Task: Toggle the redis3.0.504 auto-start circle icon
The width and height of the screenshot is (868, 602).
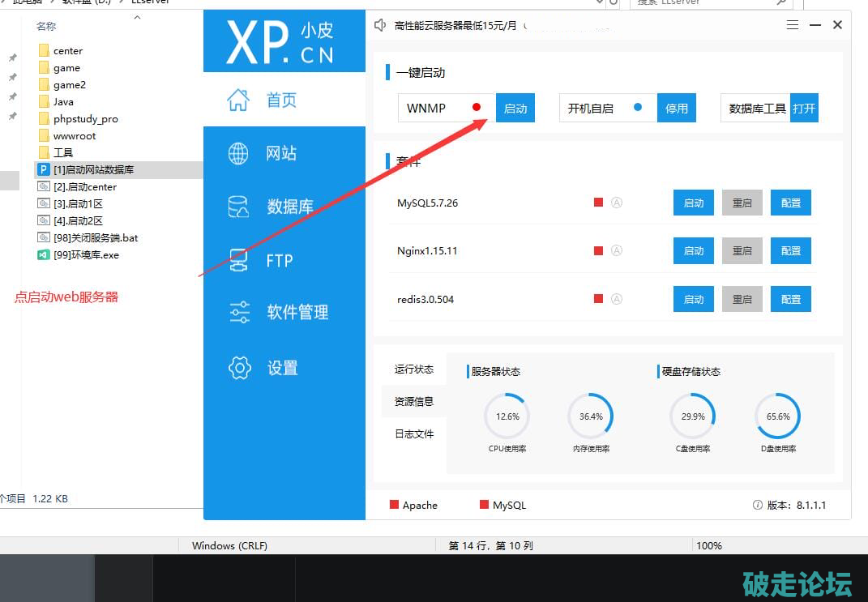Action: (616, 299)
